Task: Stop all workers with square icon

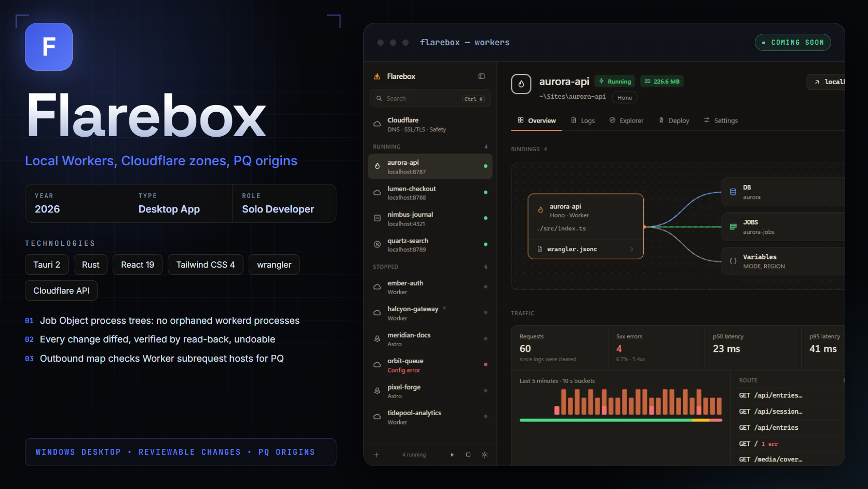Action: (468, 455)
